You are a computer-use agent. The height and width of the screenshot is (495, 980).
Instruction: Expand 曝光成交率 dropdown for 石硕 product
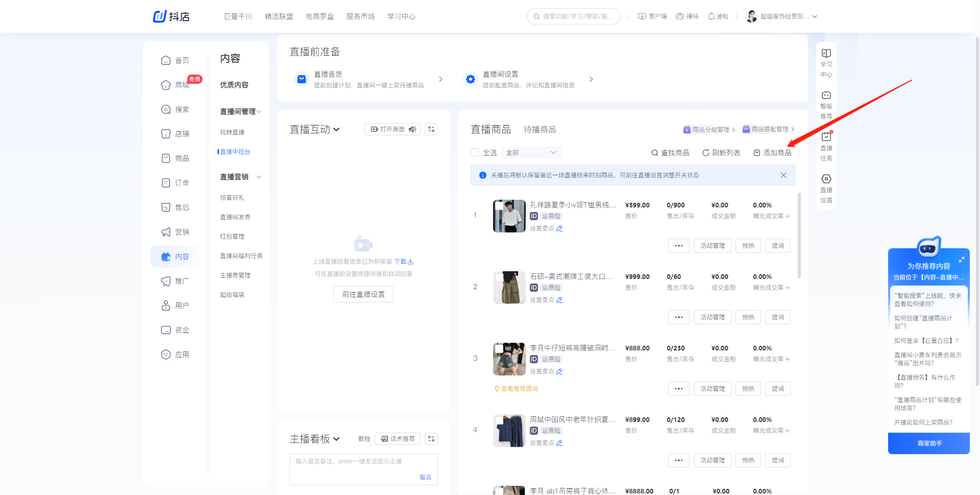point(788,288)
